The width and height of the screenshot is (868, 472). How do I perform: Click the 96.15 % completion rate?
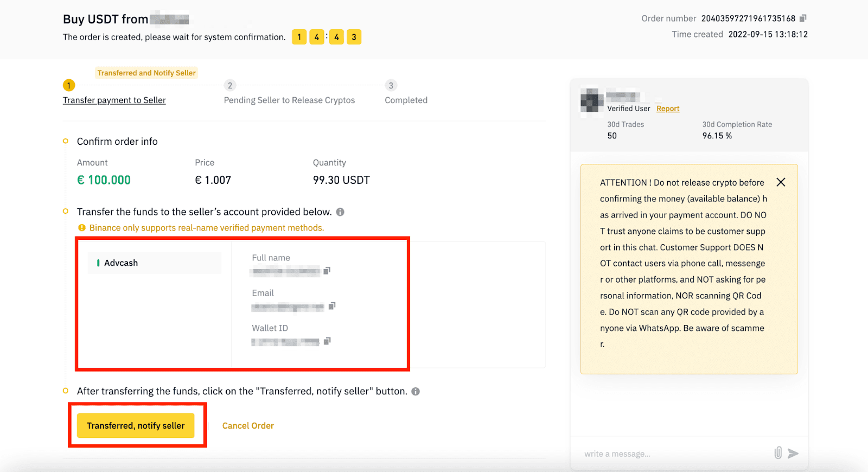coord(717,136)
